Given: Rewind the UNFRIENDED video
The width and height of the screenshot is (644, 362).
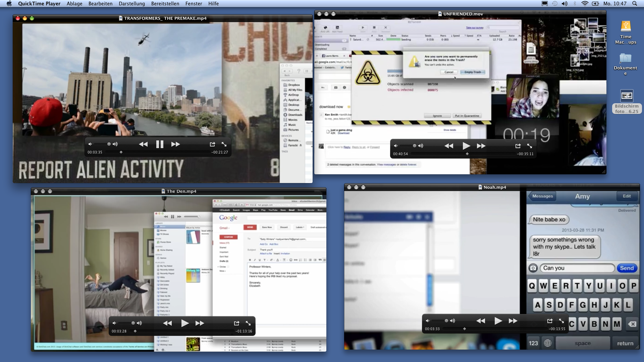Looking at the screenshot, I should (x=449, y=146).
